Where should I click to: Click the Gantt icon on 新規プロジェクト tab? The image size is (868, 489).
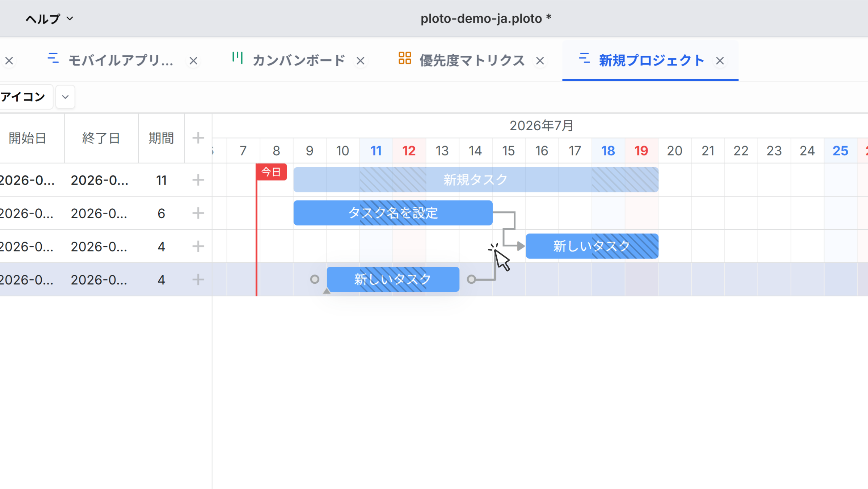[x=584, y=58]
